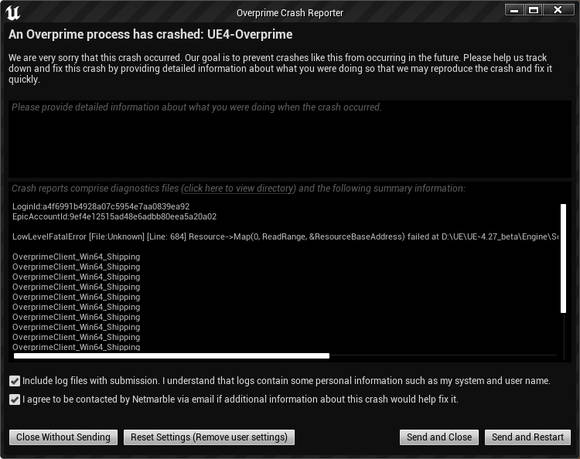The width and height of the screenshot is (580, 459).
Task: Click the empty horizontal scrollbar track right of thumb
Action: tap(443, 356)
